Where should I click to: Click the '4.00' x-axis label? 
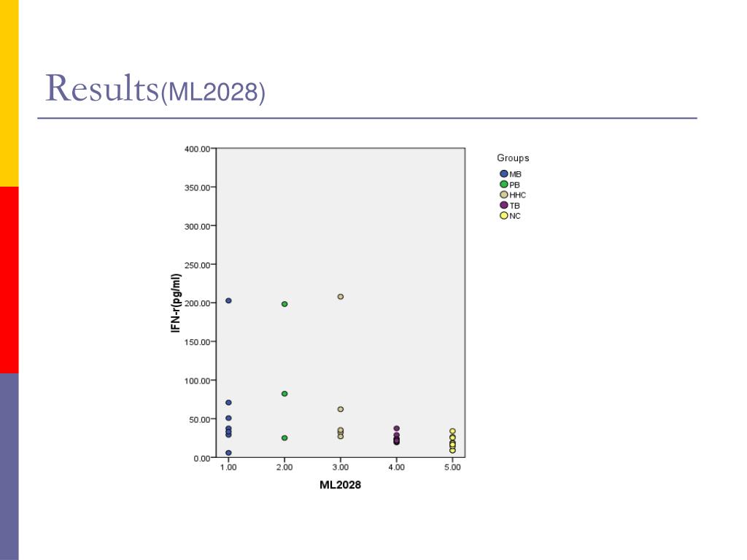396,467
